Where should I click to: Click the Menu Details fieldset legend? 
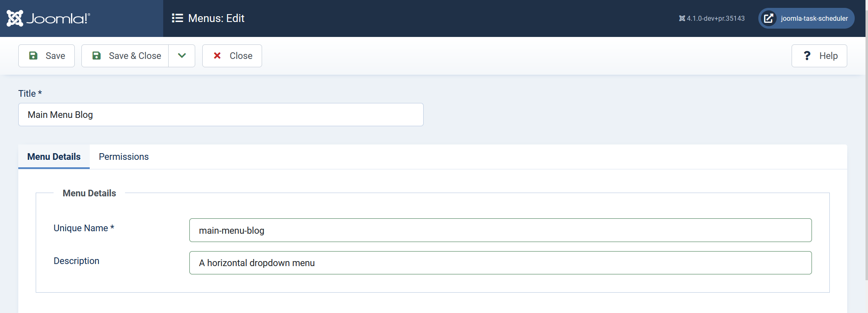tap(89, 193)
